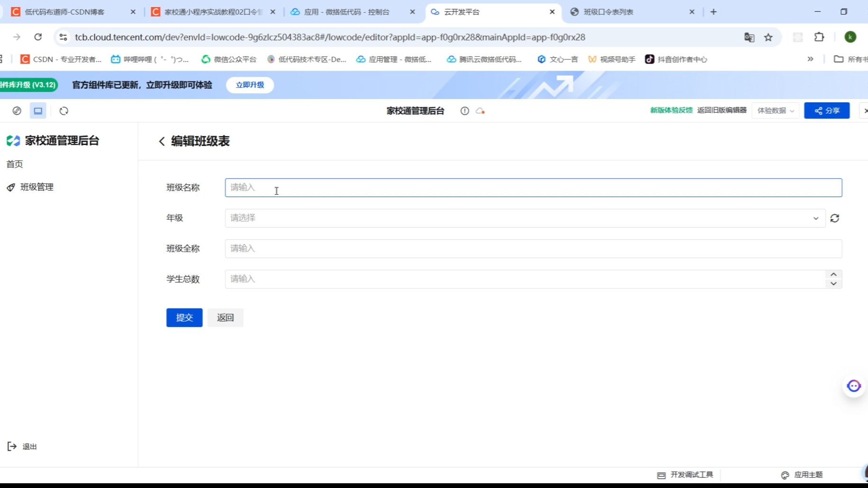
Task: Open the 抖音创作者中心 bookmark
Action: (676, 59)
